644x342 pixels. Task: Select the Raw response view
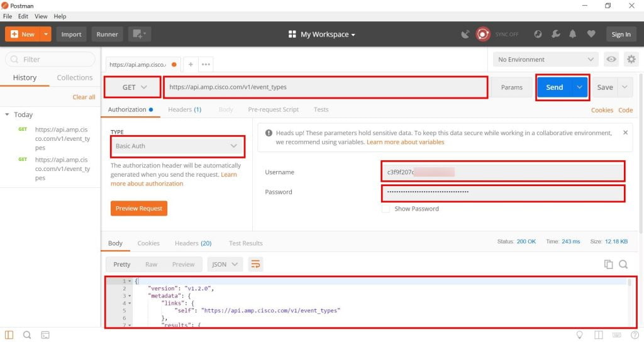(151, 265)
